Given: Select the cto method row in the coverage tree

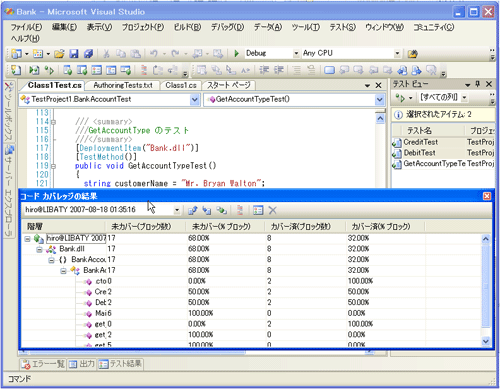Looking at the screenshot, I should pyautogui.click(x=252, y=281).
